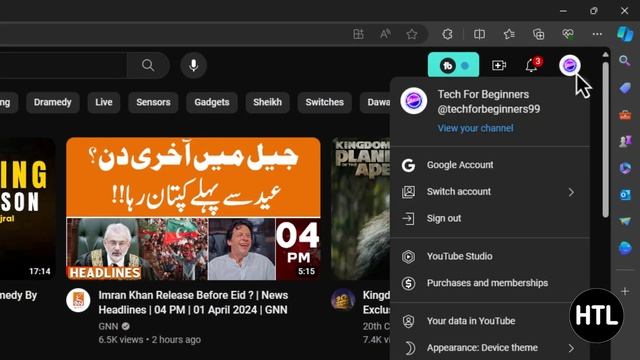Click the profile avatar in the header
This screenshot has height=360, width=640.
click(x=570, y=65)
